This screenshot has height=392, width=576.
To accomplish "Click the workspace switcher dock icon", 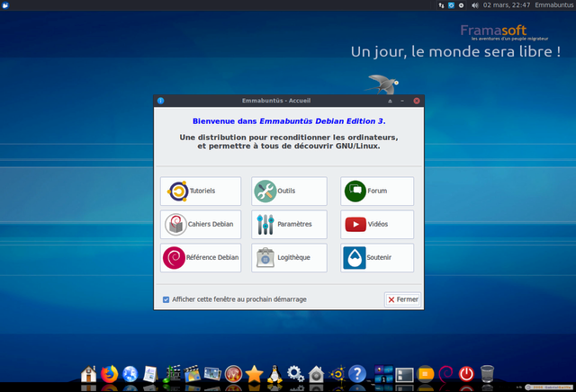I will (383, 374).
